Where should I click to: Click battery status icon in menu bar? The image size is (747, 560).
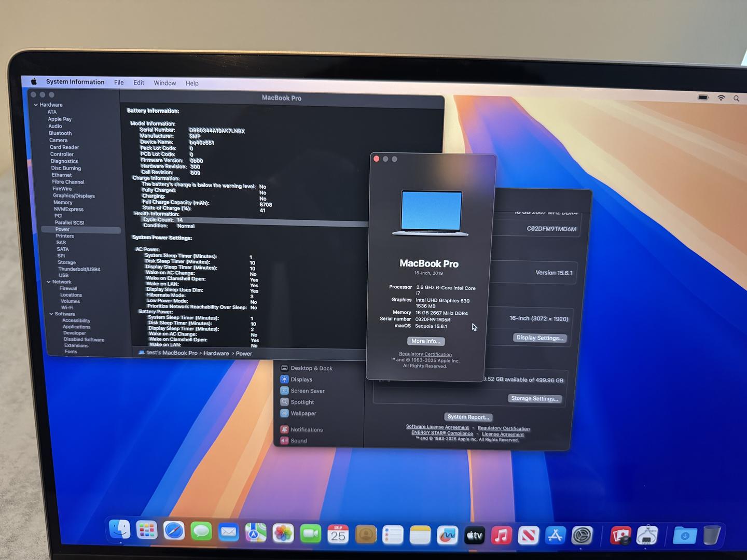click(x=703, y=97)
